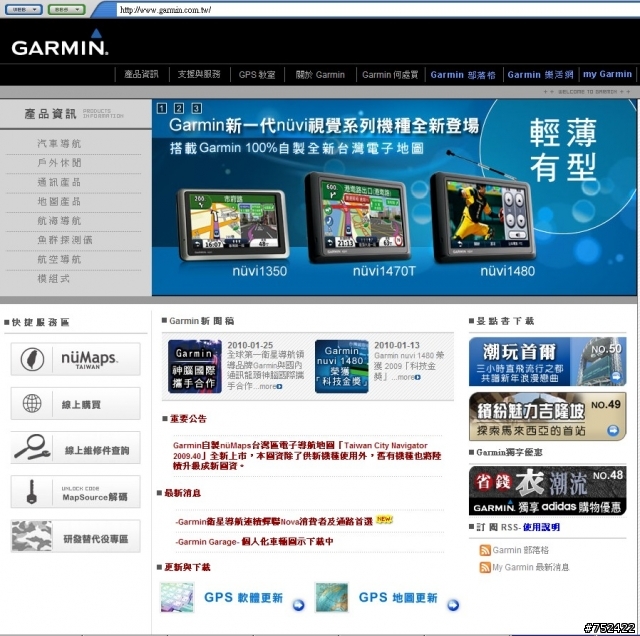Screen dimensions: 640x636
Task: Open 支援與服務 navigation menu
Action: tap(199, 74)
